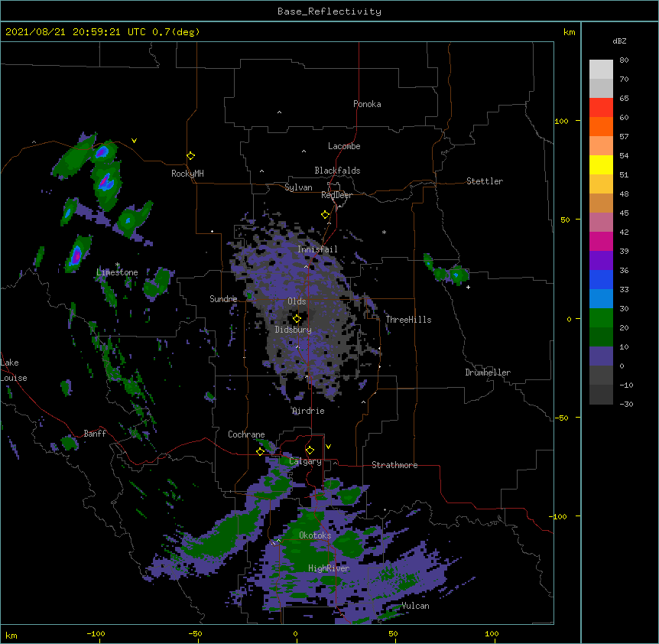This screenshot has width=659, height=644.
Task: Click the magenta storm core north of Limestone
Action: tap(76, 255)
